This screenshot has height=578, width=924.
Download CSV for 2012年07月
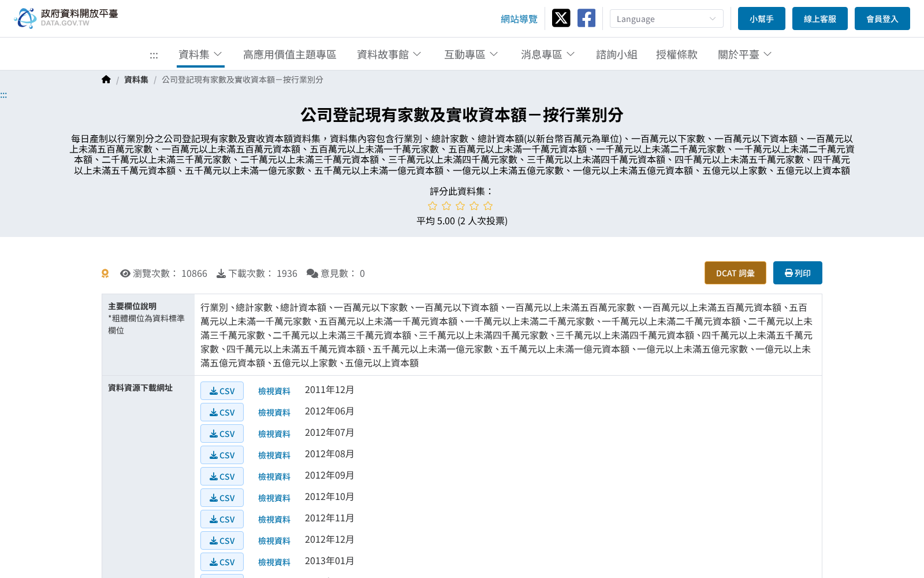[x=222, y=433]
